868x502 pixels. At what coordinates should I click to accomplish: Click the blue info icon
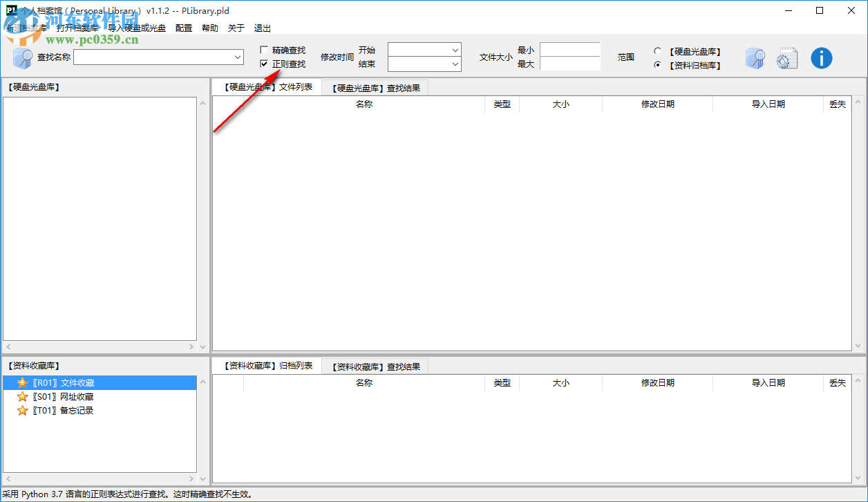coord(821,58)
